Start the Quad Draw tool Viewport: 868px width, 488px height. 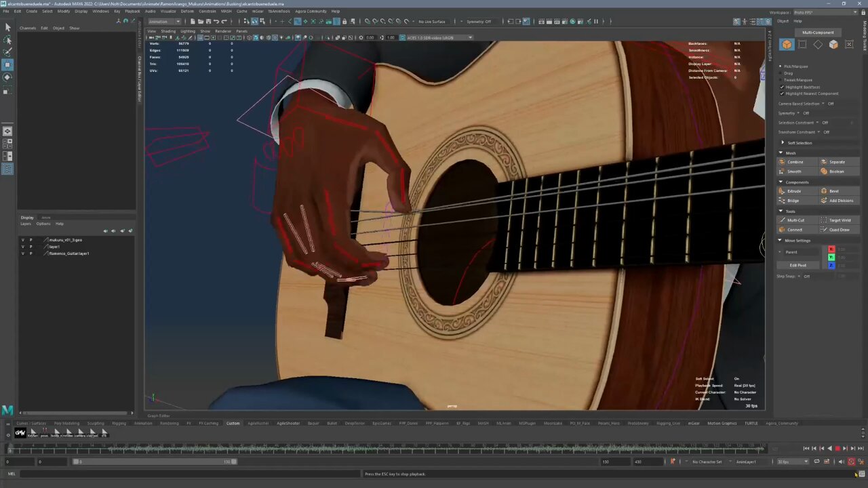(839, 230)
